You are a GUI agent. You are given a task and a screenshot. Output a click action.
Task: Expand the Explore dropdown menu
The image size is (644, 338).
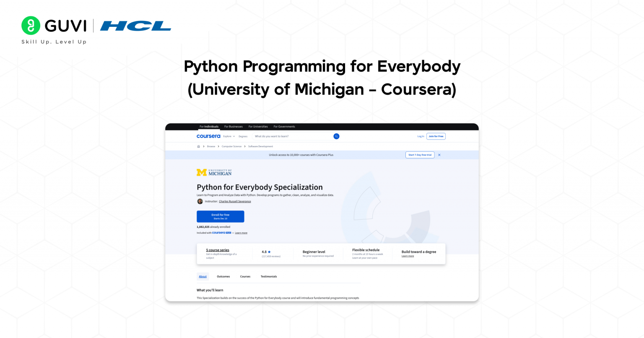(229, 136)
